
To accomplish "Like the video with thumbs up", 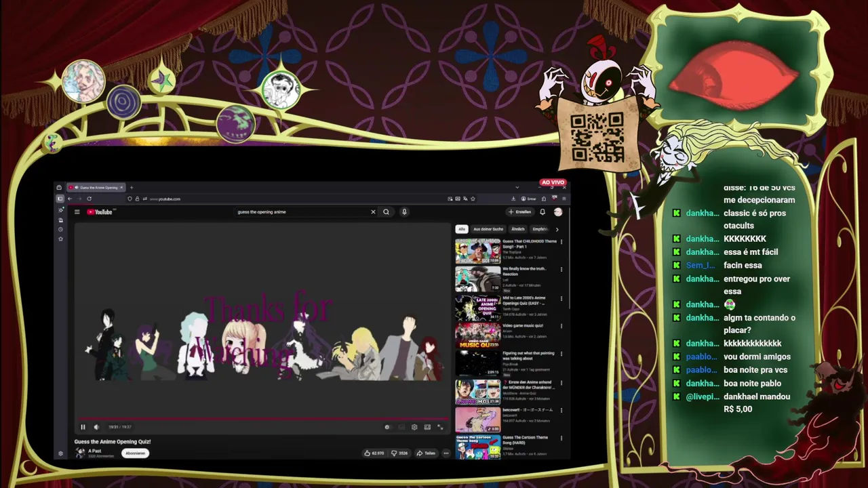I will point(374,453).
